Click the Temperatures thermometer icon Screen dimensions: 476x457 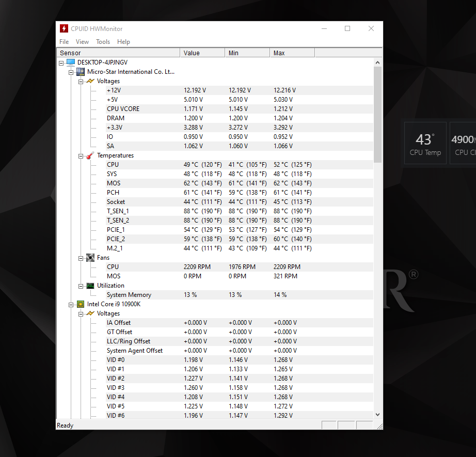(x=90, y=155)
